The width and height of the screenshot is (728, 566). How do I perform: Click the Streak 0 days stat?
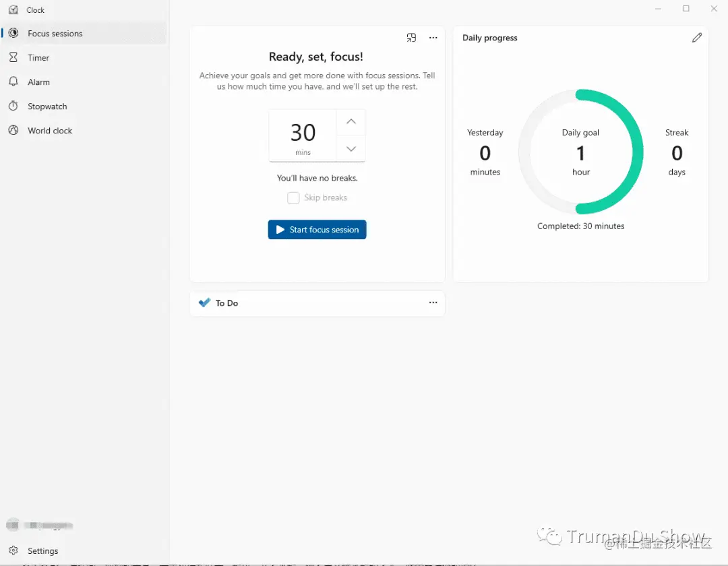(x=677, y=152)
